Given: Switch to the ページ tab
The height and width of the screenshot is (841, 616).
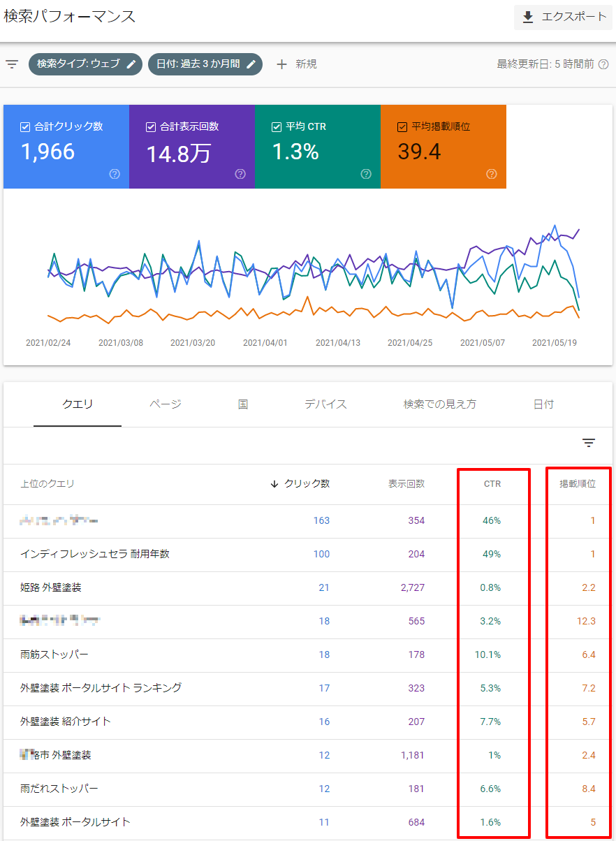Looking at the screenshot, I should point(166,404).
